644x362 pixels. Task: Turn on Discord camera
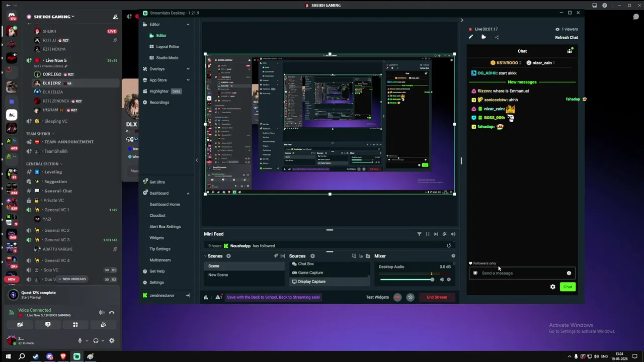(x=20, y=325)
